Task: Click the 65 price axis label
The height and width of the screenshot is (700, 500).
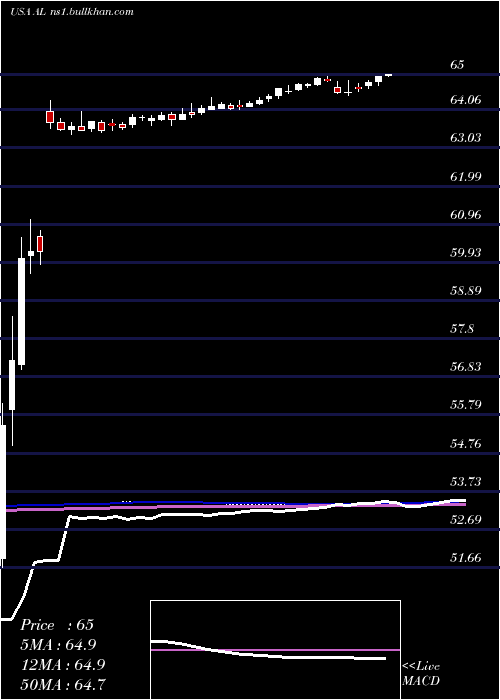Action: 457,65
